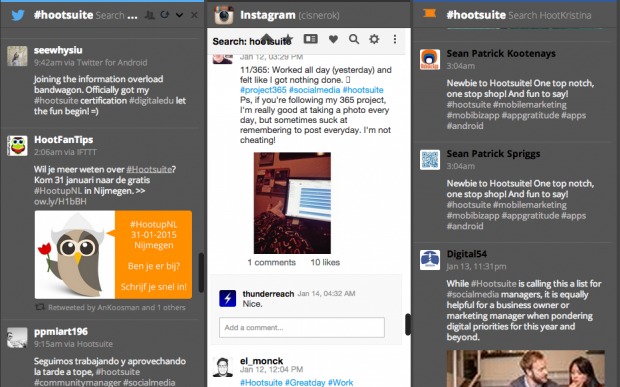620x387 pixels.
Task: Refresh the #hootsuite Twitter stream
Action: tap(164, 15)
